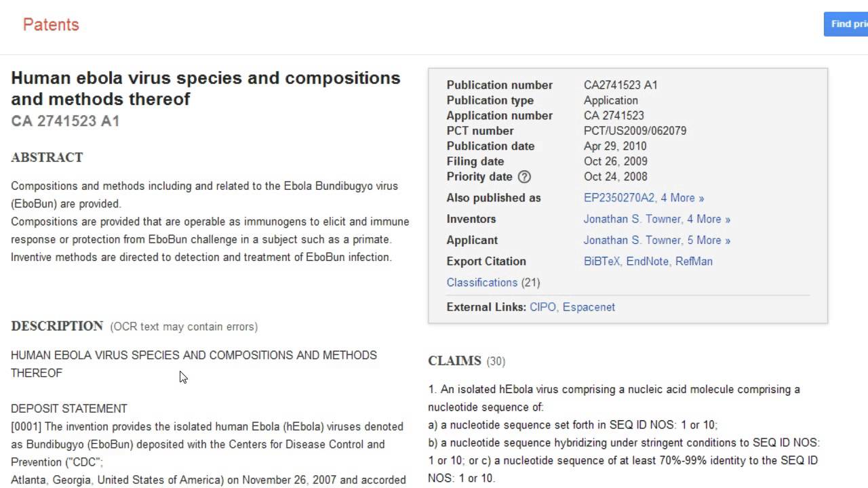The width and height of the screenshot is (868, 488).
Task: Click the patent title heading
Action: (x=205, y=88)
